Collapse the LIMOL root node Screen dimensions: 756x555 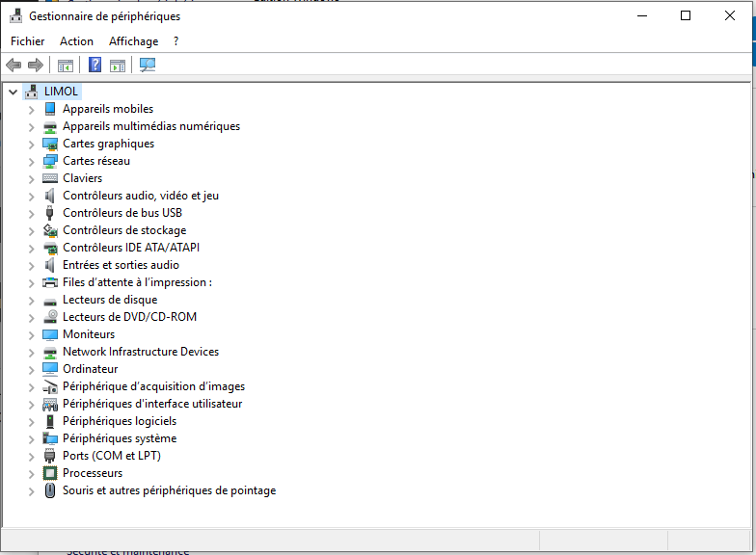pyautogui.click(x=13, y=92)
